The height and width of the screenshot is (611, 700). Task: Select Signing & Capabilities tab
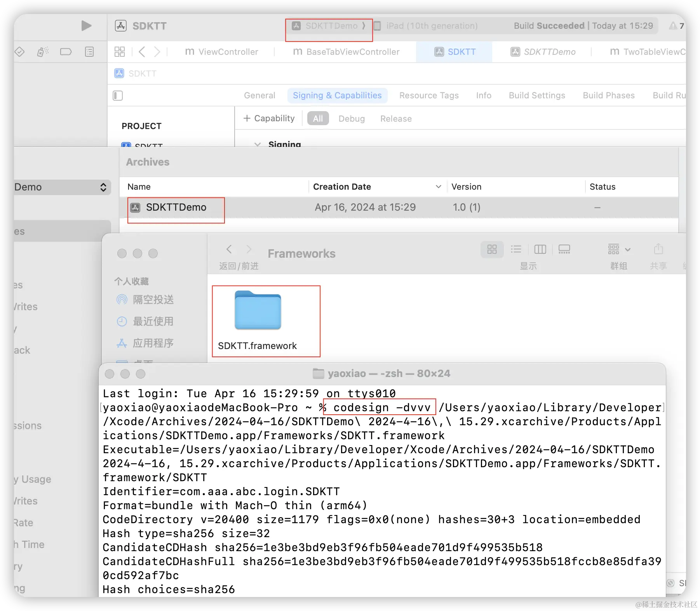(337, 96)
